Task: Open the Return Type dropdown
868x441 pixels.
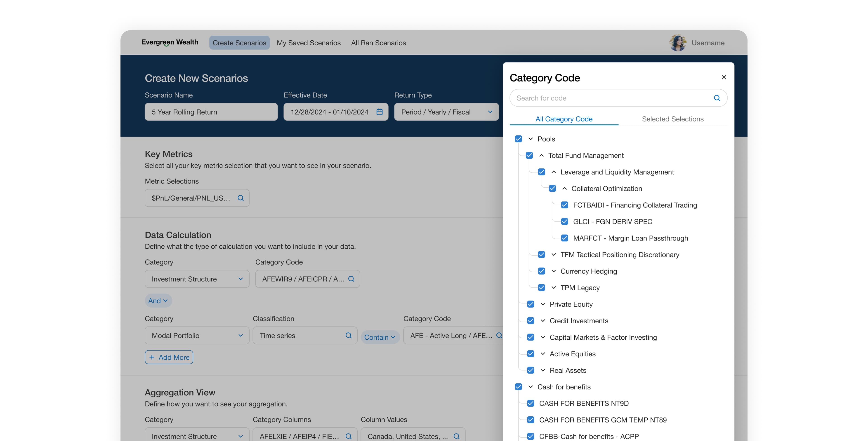Action: (446, 112)
